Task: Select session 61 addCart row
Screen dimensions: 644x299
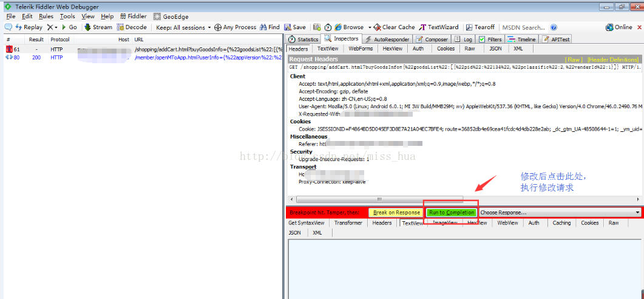Action: (x=141, y=49)
